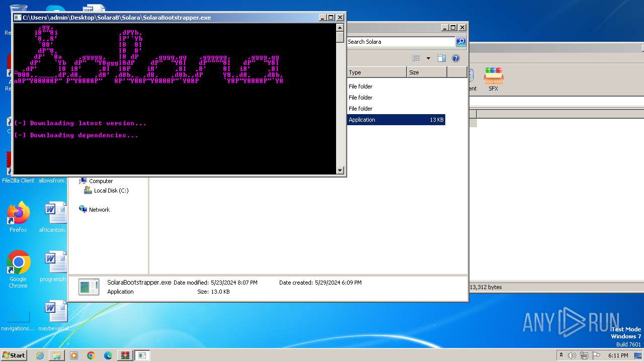Sort files by the Type column header
Screen dimensions: 644x362
point(377,72)
